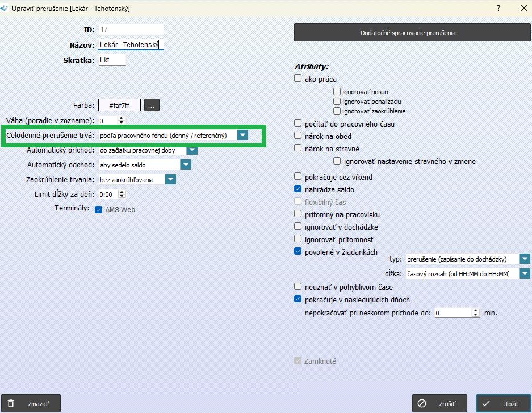Image resolution: width=532 pixels, height=413 pixels.
Task: Toggle ignorovať penalizáciu checkbox
Action: click(337, 101)
